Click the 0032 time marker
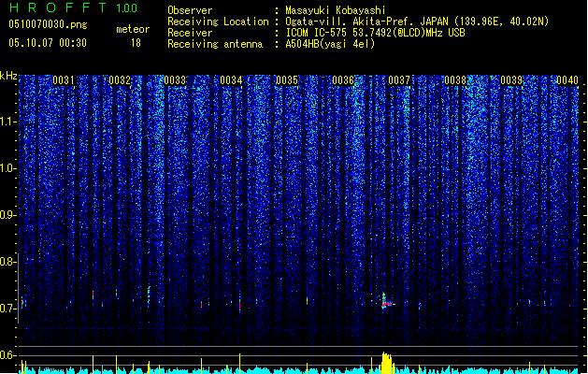The height and width of the screenshot is (374, 588). [120, 80]
